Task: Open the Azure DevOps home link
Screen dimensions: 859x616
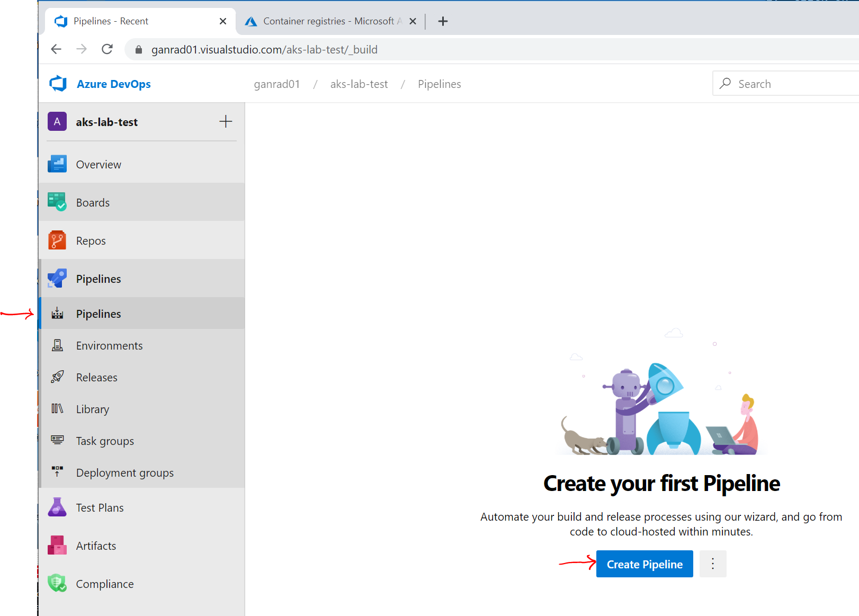Action: coord(113,84)
